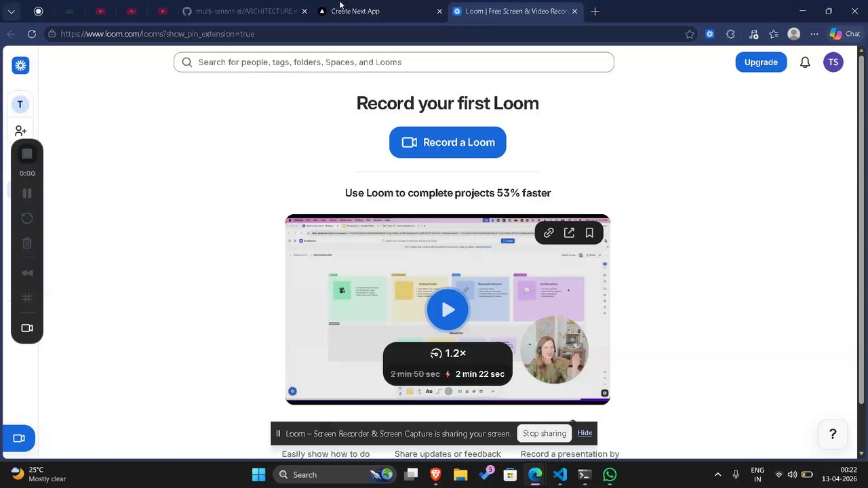Click the Upgrade button
The height and width of the screenshot is (488, 868).
point(761,62)
